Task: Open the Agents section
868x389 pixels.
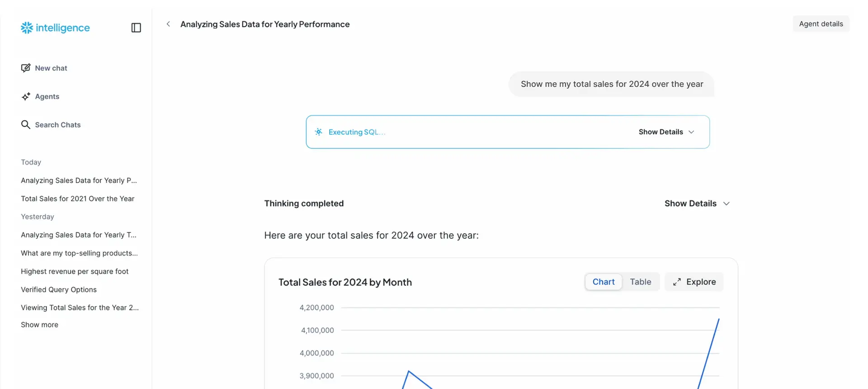Action: tap(47, 96)
